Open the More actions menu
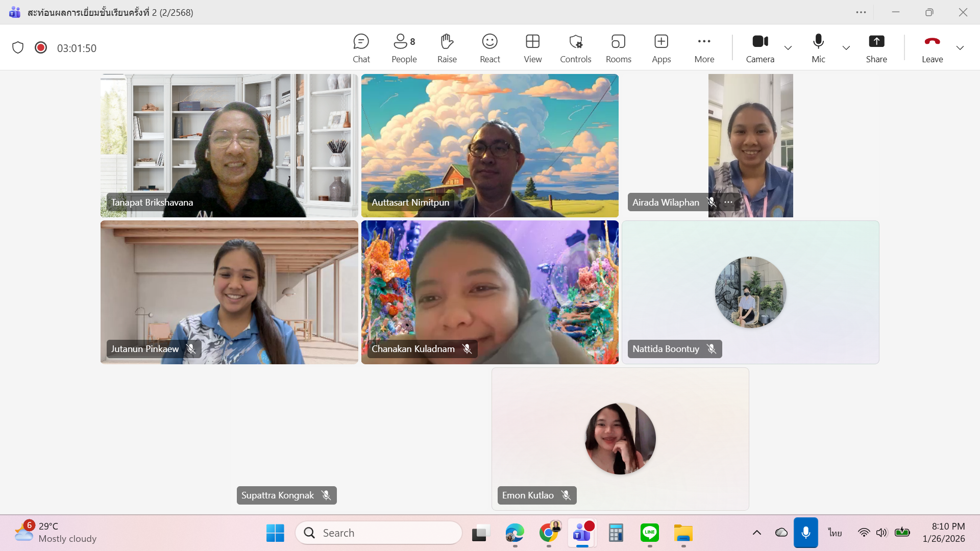The height and width of the screenshot is (551, 980). tap(704, 48)
